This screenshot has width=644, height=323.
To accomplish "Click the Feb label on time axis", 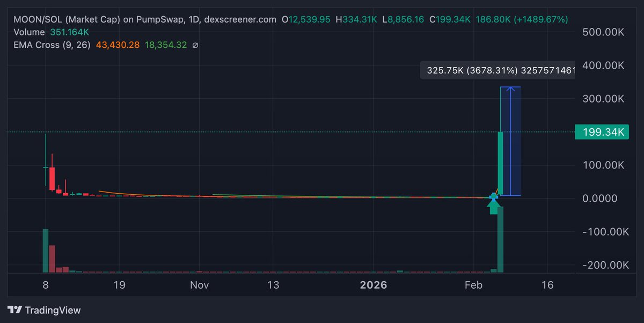I will point(474,285).
